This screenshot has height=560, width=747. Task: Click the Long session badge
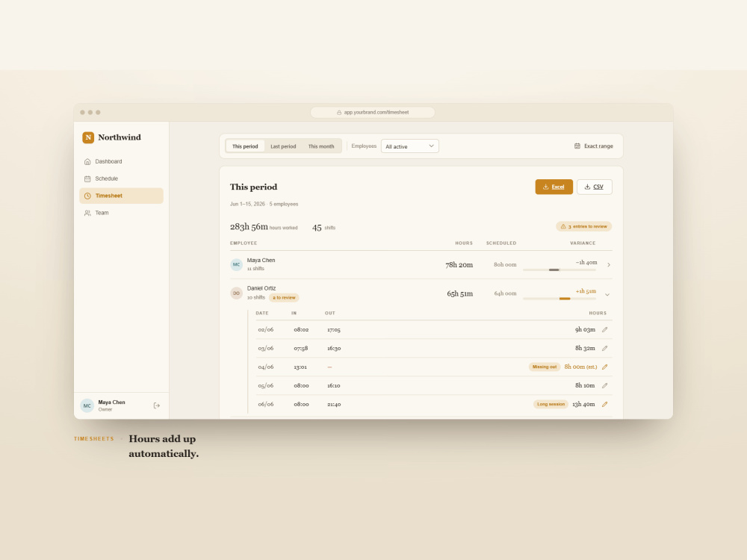coord(551,404)
